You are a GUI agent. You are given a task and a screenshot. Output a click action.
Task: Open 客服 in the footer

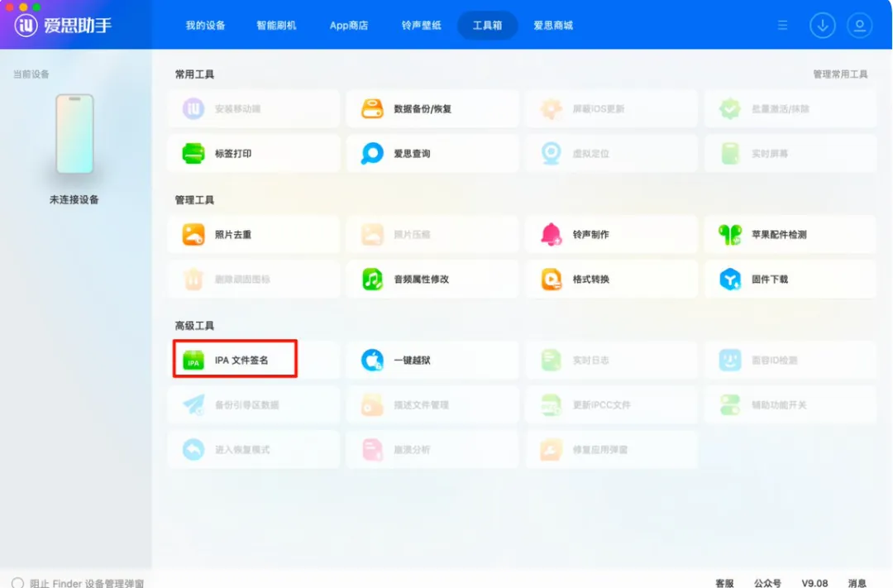(x=724, y=583)
